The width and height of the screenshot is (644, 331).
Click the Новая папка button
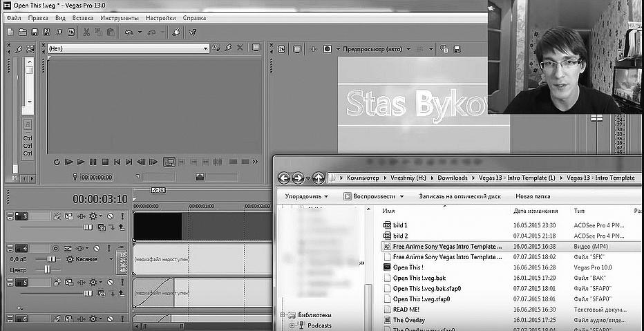click(x=533, y=196)
